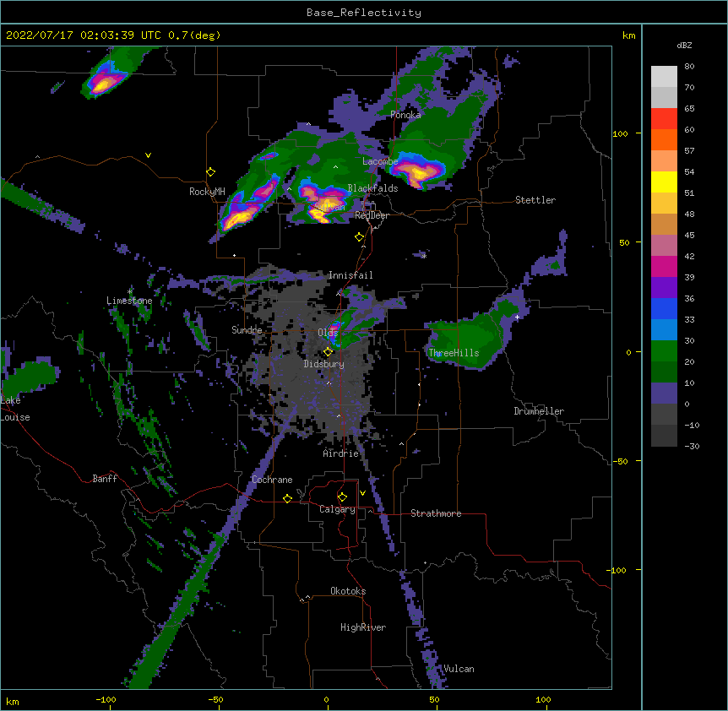Click the Cochrane town label
This screenshot has height=711, width=728.
(x=272, y=480)
